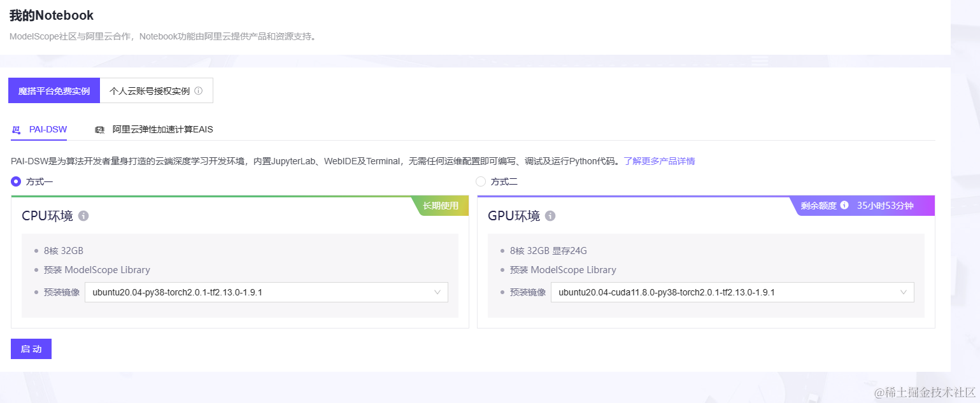
Task: Click the CPU环境 info icon
Action: click(82, 216)
